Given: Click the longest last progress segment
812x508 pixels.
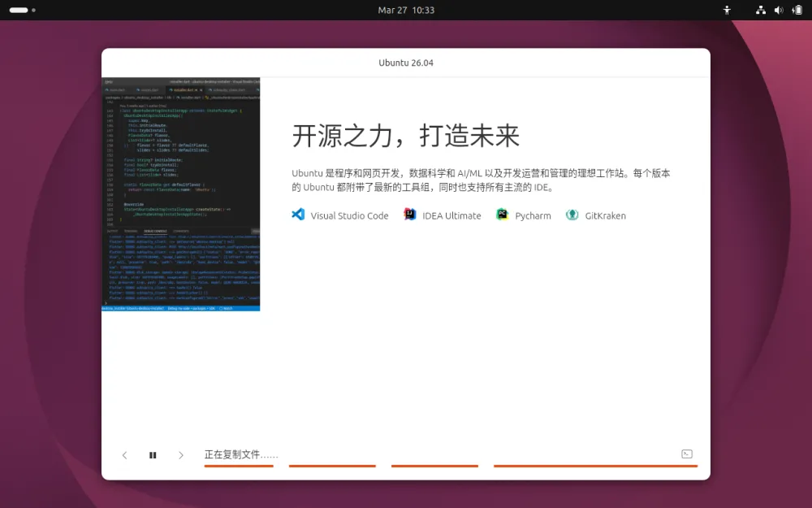Looking at the screenshot, I should [595, 466].
